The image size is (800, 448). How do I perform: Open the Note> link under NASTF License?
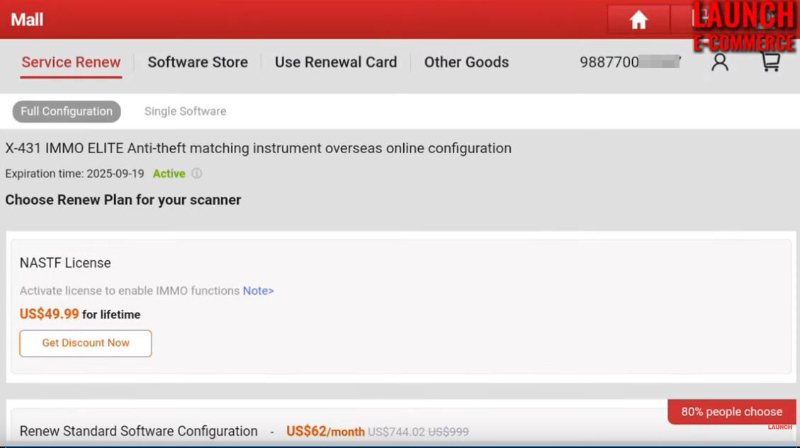258,291
